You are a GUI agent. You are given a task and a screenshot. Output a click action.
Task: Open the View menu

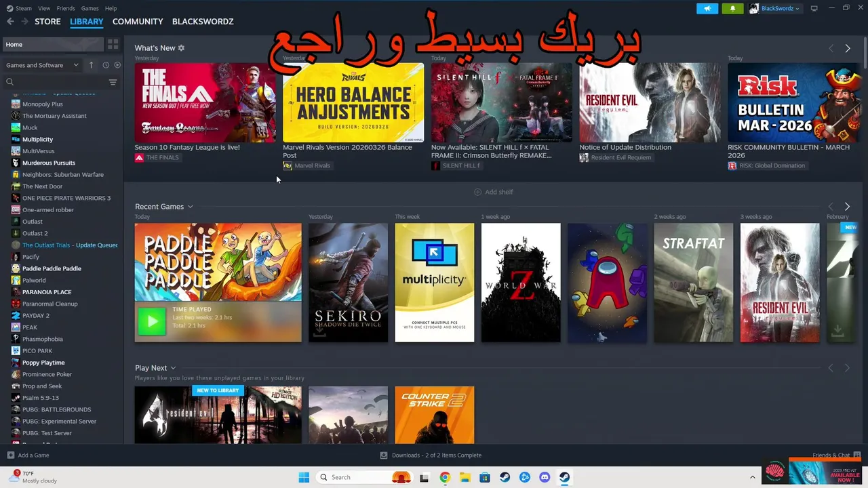point(44,8)
